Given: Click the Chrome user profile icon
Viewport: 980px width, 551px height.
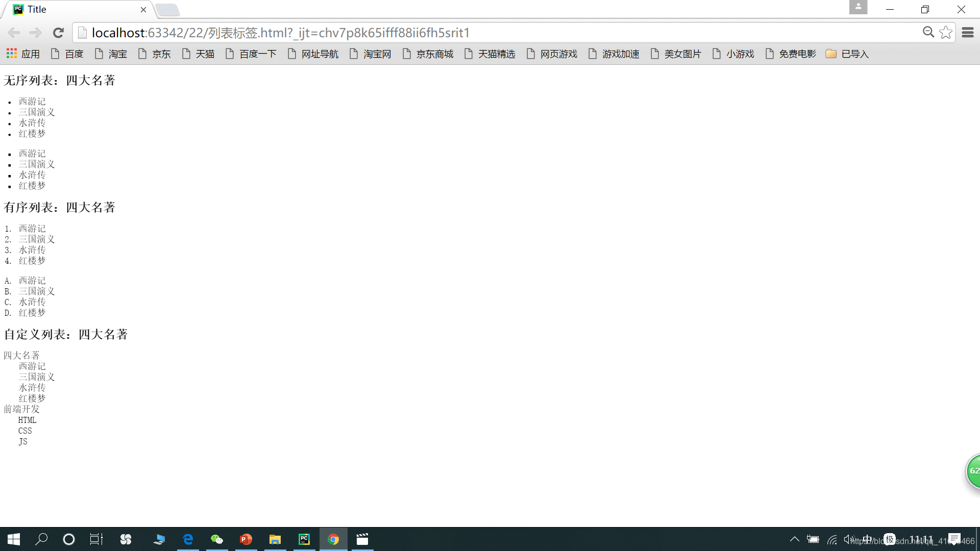Looking at the screenshot, I should 858,7.
